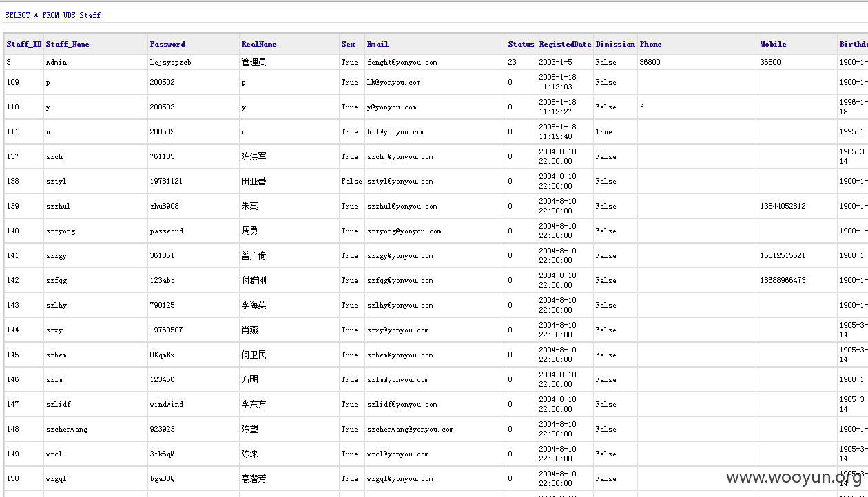This screenshot has width=868, height=497.
Task: Select the Staff_ID column header
Action: pyautogui.click(x=24, y=44)
